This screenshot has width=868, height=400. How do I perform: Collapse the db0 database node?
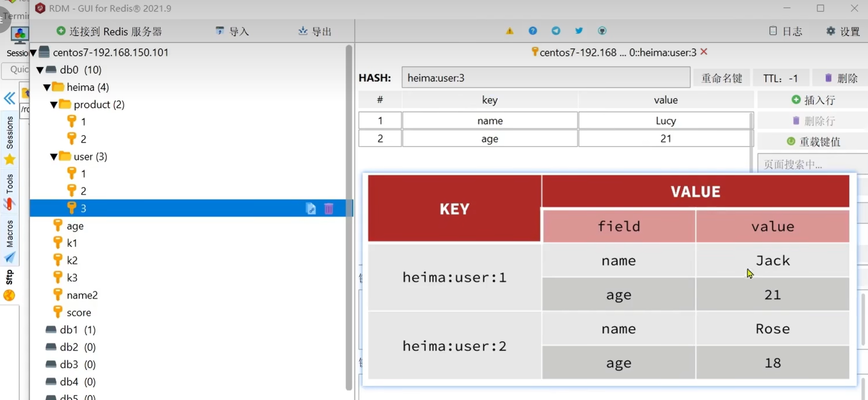pos(40,70)
